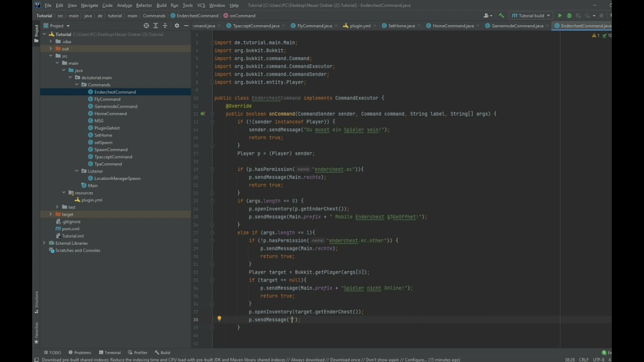Open the Terminal tool window button
The width and height of the screenshot is (644, 362).
click(109, 352)
